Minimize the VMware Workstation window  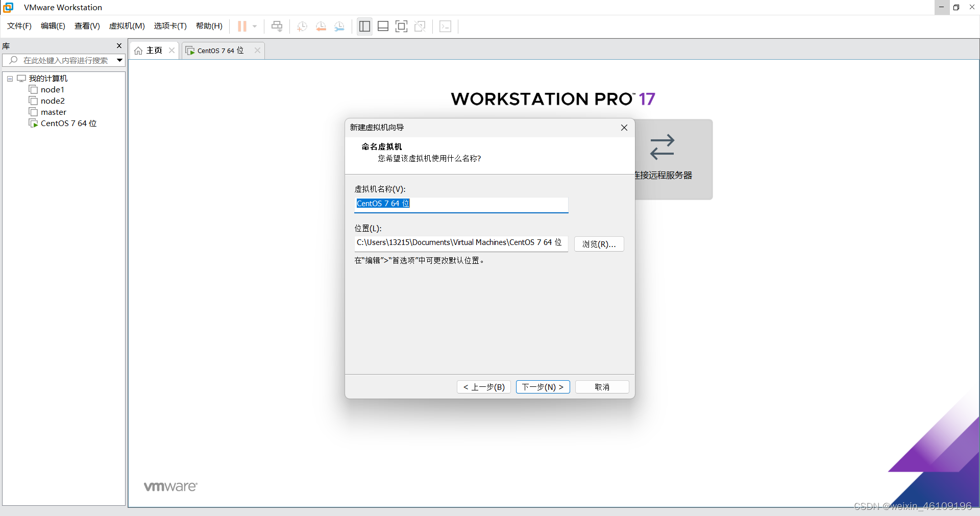click(x=942, y=7)
